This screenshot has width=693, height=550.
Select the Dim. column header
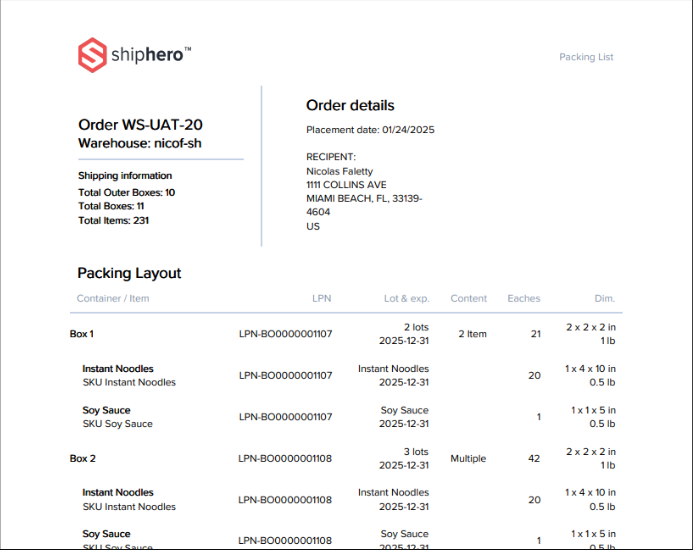(x=604, y=298)
